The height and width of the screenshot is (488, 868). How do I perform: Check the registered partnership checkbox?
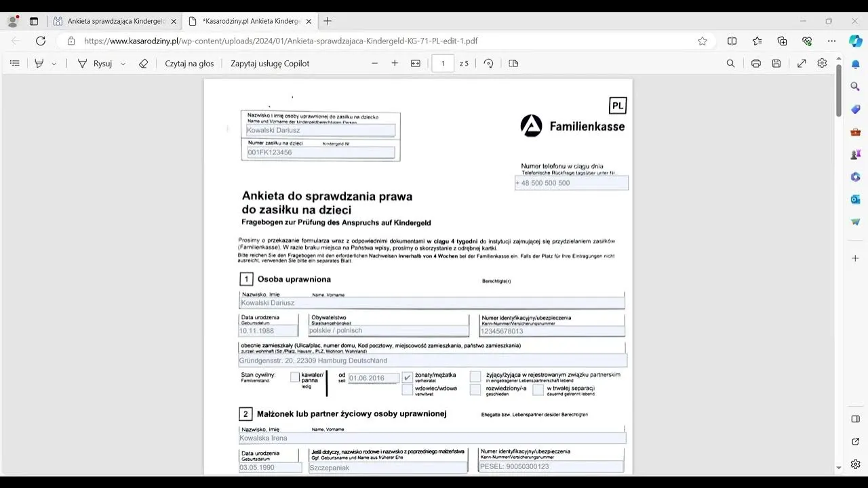point(475,377)
